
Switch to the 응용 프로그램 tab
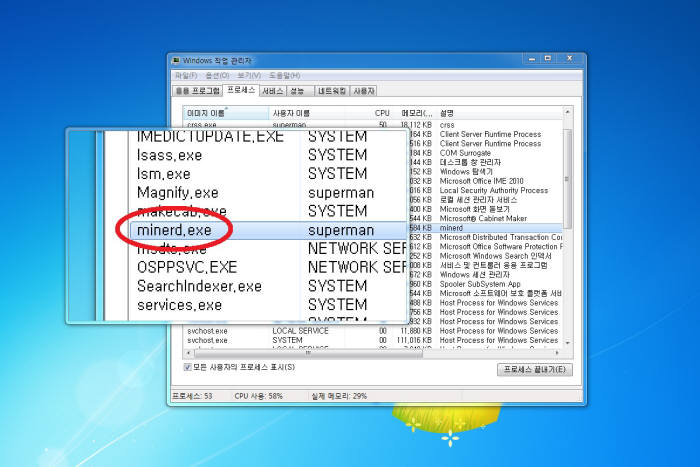(197, 91)
